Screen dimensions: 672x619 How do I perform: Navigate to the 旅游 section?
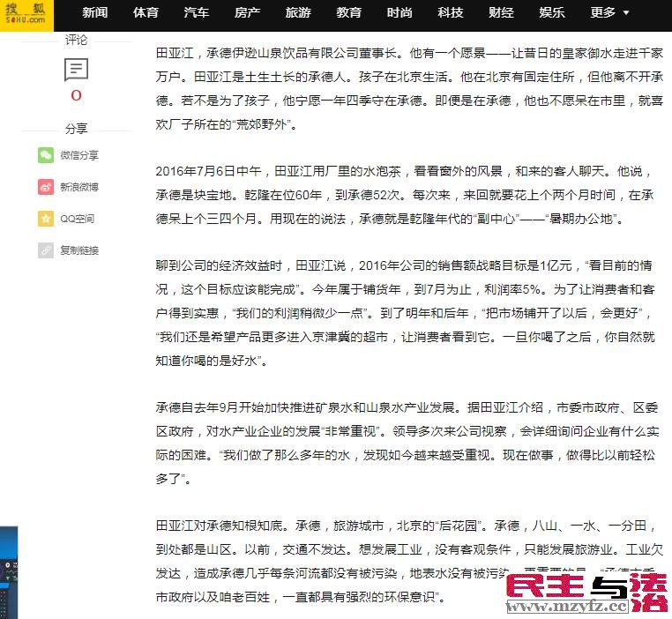coord(298,13)
